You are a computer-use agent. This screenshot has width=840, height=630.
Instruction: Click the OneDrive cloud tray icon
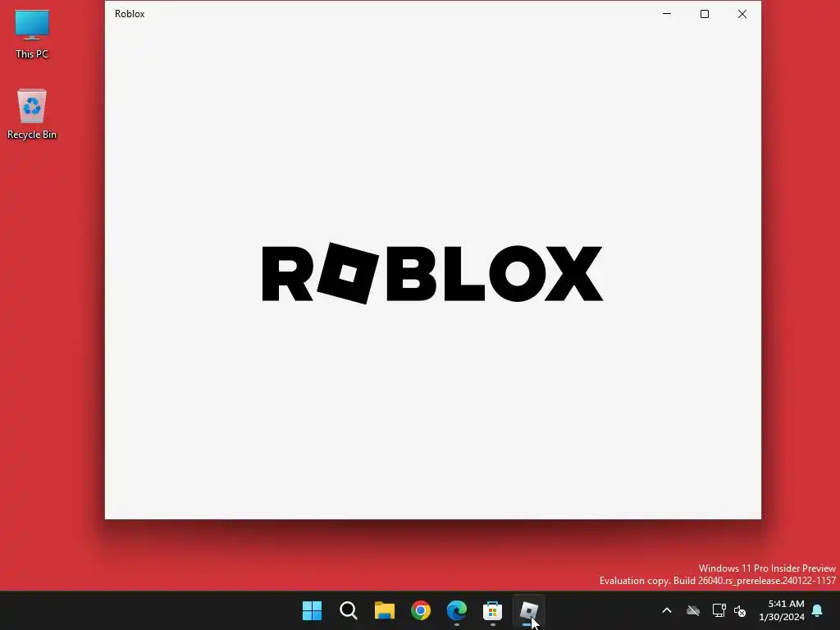693,610
